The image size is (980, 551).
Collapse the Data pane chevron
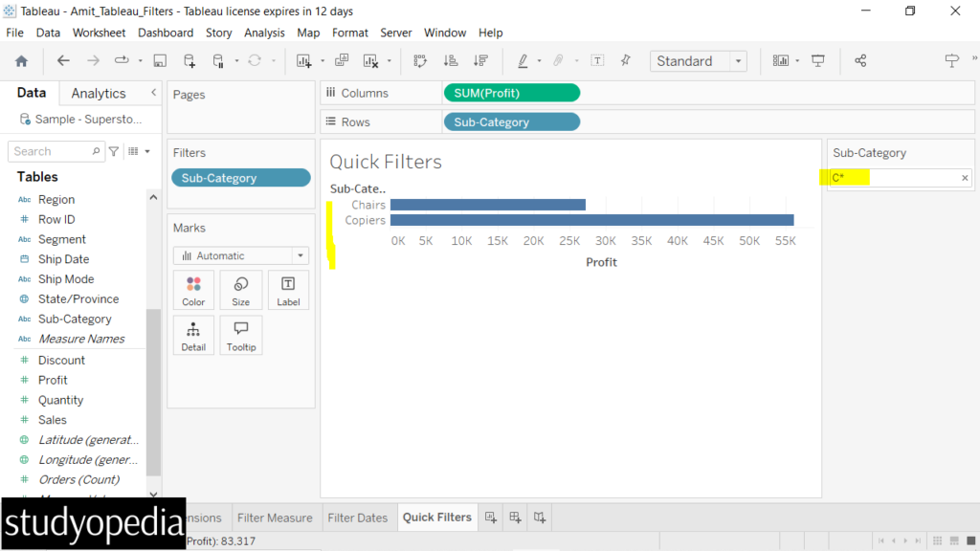154,93
